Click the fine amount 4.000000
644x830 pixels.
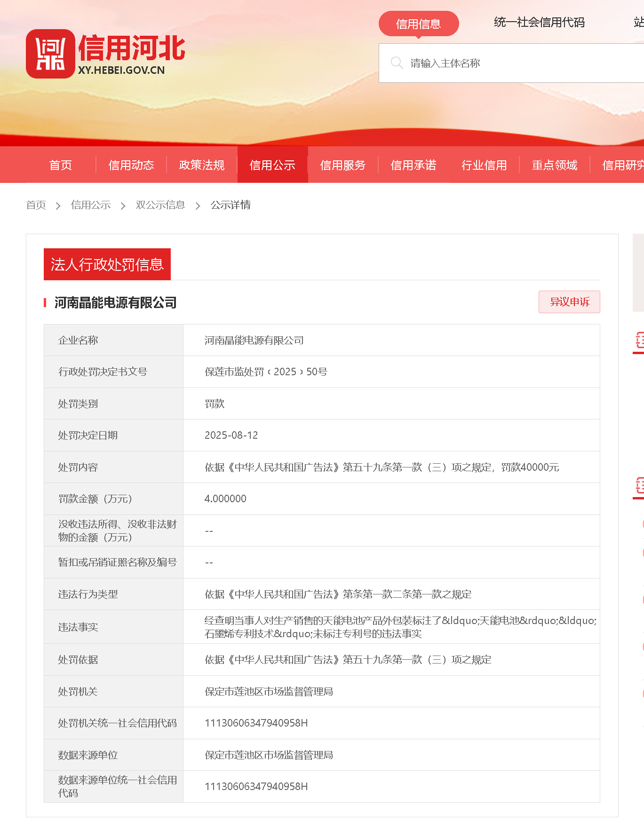click(x=225, y=498)
